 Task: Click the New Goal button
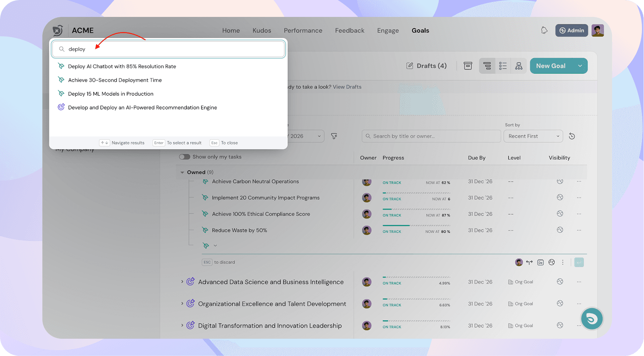point(551,66)
